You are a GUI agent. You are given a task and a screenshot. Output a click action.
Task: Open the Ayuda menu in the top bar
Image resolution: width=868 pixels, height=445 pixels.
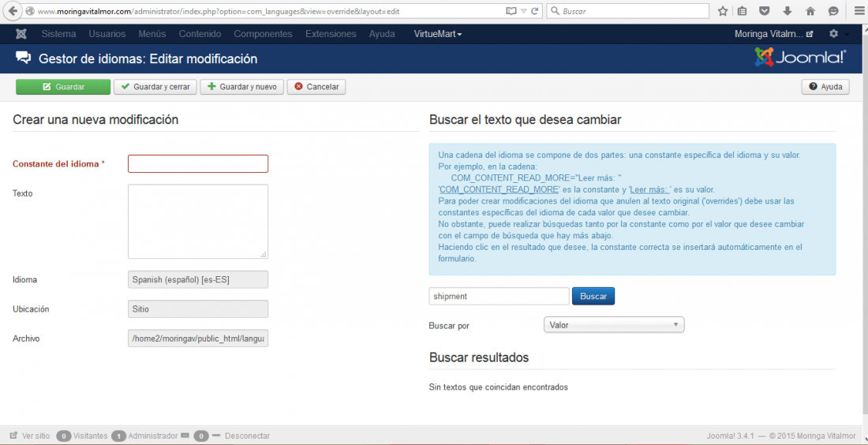[382, 34]
